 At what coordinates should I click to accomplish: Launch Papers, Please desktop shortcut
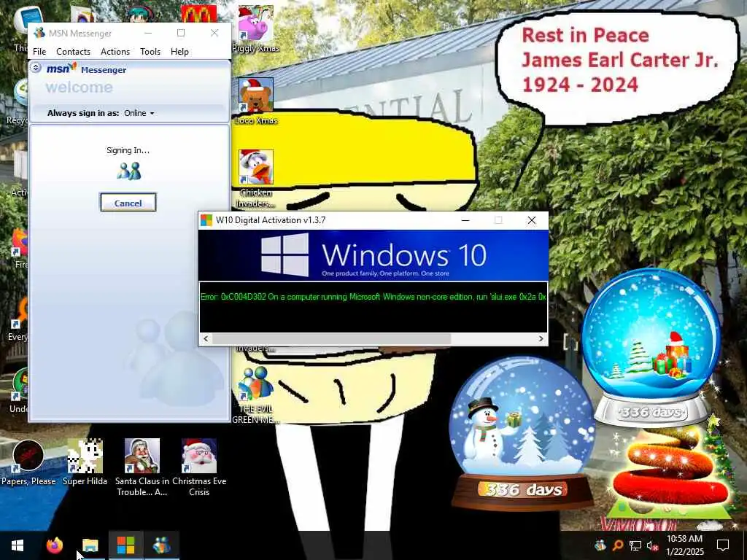click(28, 462)
